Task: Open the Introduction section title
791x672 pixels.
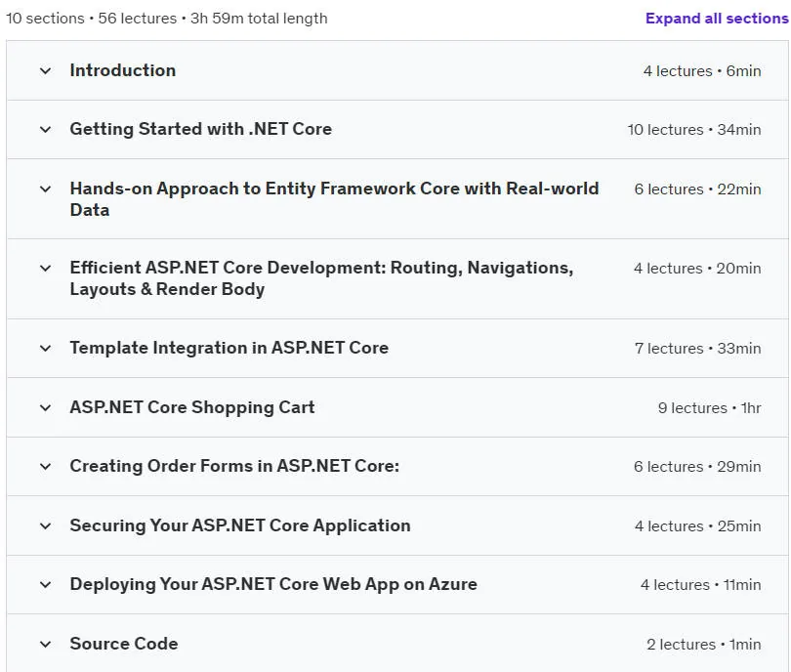Action: click(123, 70)
